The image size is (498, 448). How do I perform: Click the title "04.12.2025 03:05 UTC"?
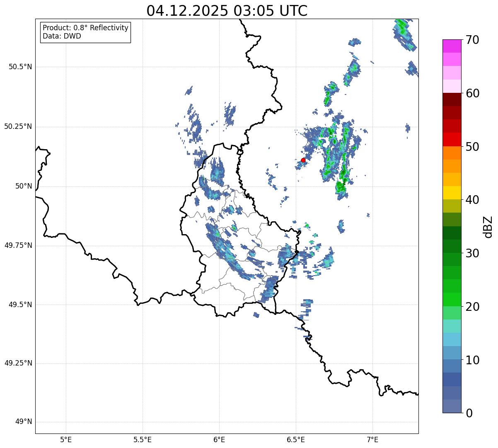[227, 10]
